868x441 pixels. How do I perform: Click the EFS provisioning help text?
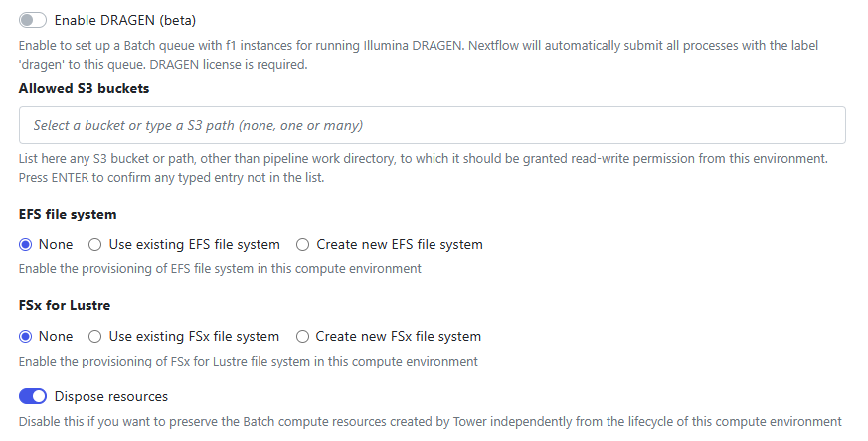click(220, 268)
